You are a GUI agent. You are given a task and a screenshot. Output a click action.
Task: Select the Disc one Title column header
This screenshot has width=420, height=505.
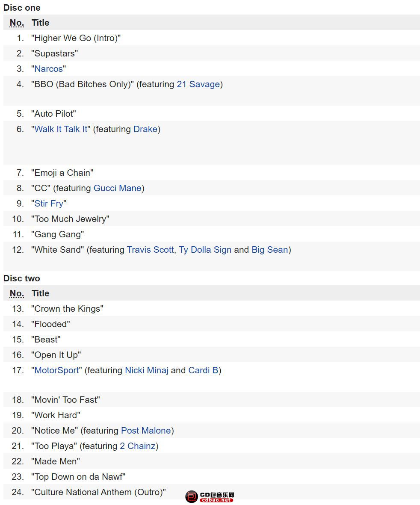[40, 23]
